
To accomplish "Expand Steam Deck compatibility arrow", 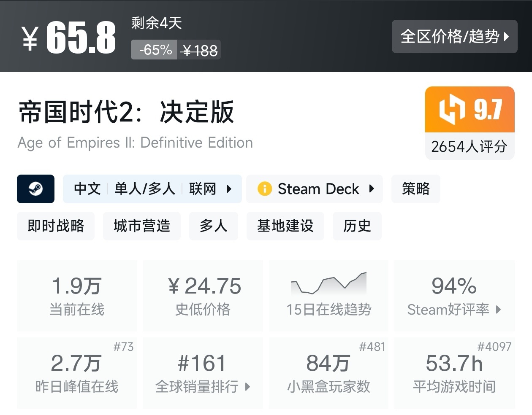I will [372, 189].
